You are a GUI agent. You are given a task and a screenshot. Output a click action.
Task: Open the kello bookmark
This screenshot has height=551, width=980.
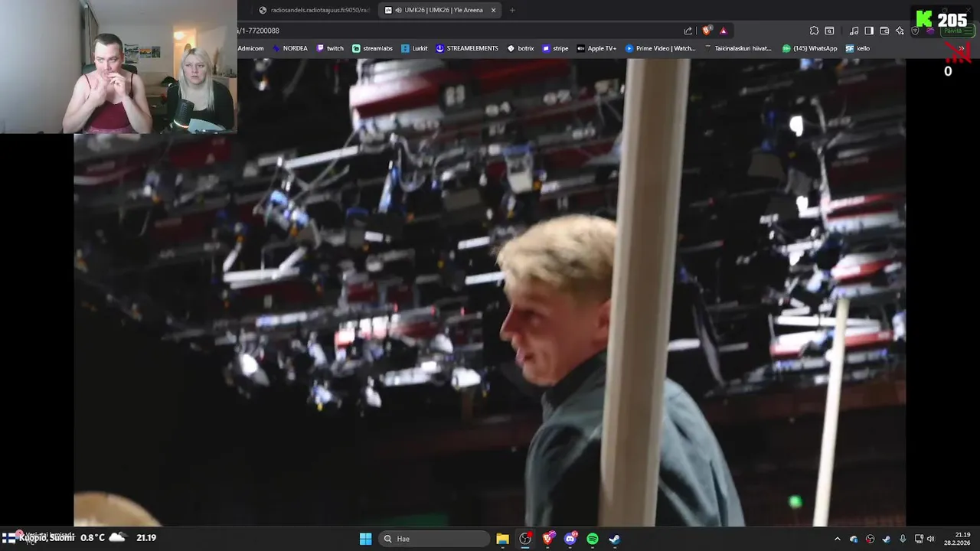pos(857,48)
